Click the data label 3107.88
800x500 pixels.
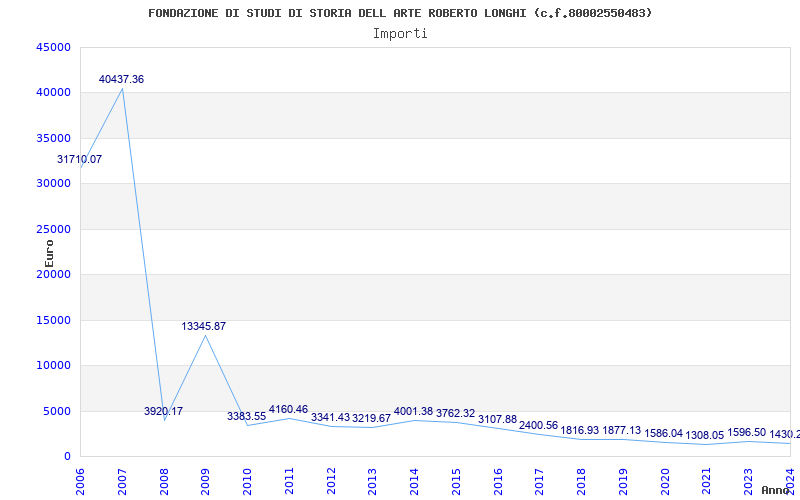(497, 419)
